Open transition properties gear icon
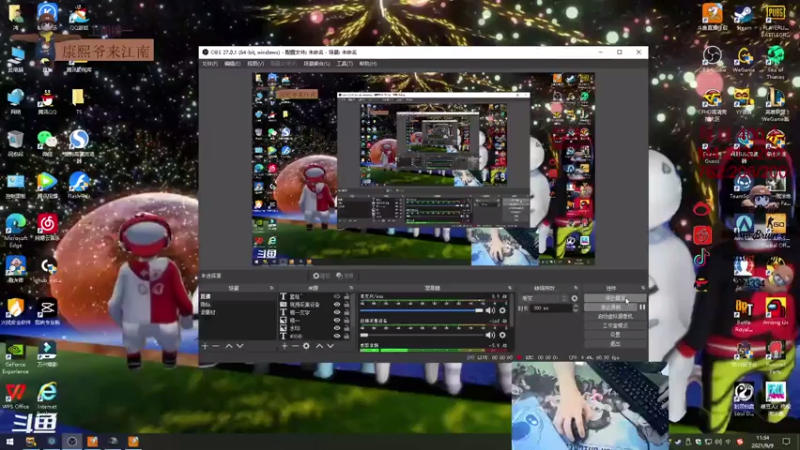This screenshot has height=450, width=800. pos(574,298)
